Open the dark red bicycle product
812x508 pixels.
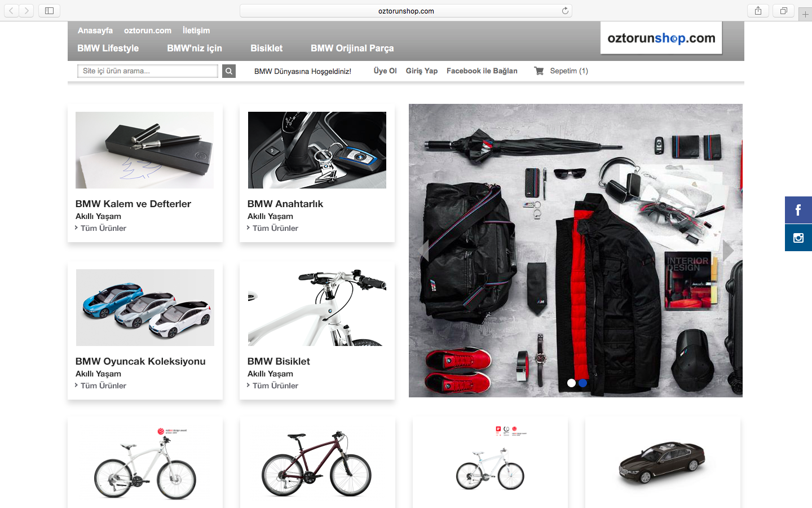pos(317,463)
